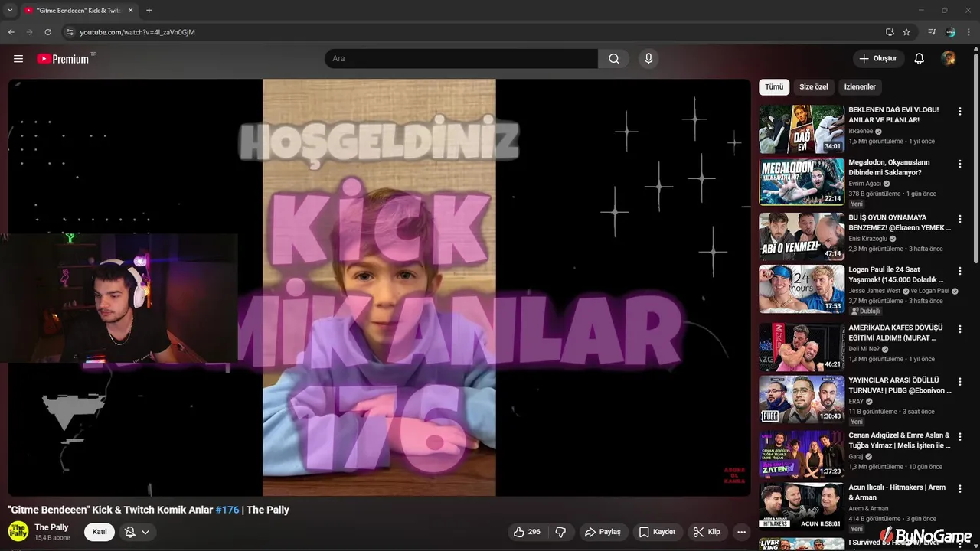980x551 pixels.
Task: Open the notifications bell
Action: (920, 59)
